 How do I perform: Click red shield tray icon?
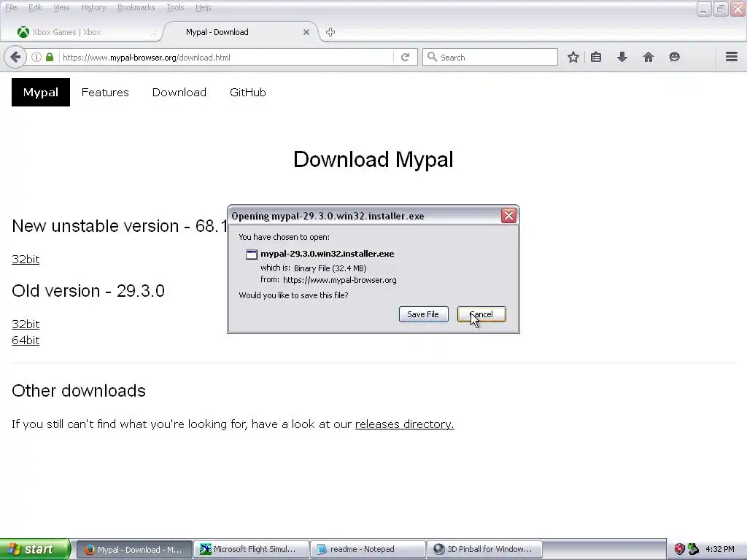(x=679, y=549)
